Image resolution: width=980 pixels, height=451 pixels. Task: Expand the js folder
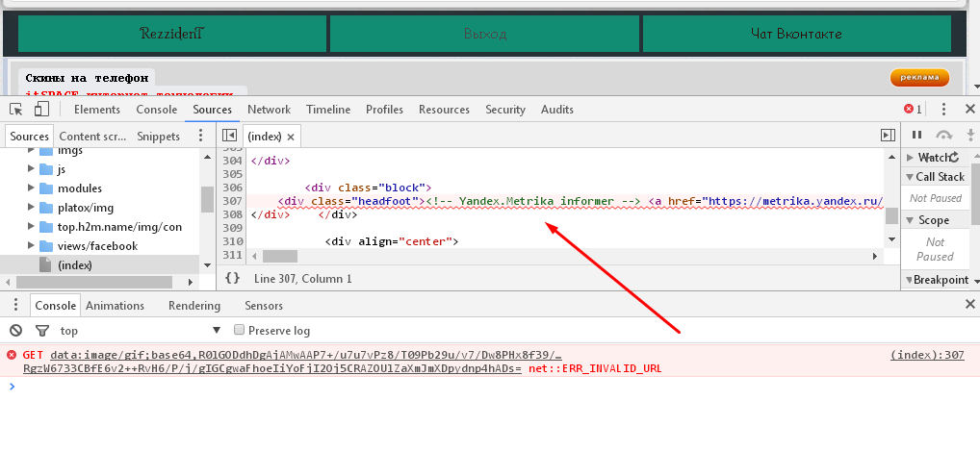coord(31,168)
